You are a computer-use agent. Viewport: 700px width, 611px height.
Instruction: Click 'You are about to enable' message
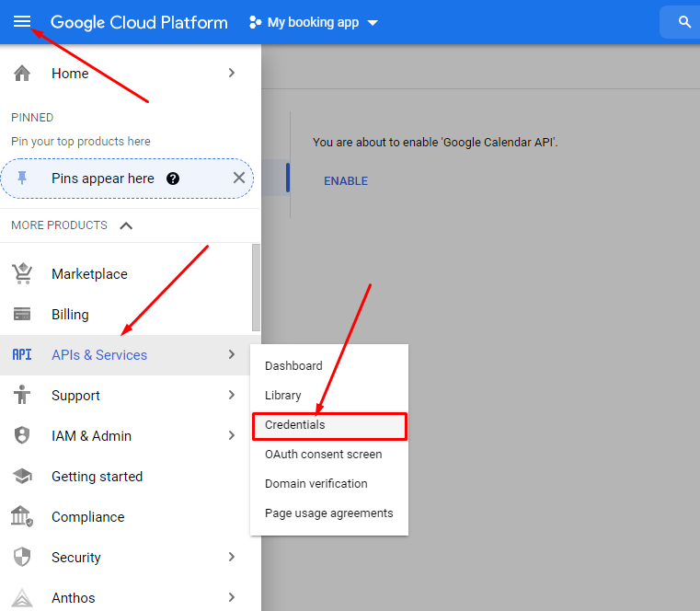[x=435, y=143]
